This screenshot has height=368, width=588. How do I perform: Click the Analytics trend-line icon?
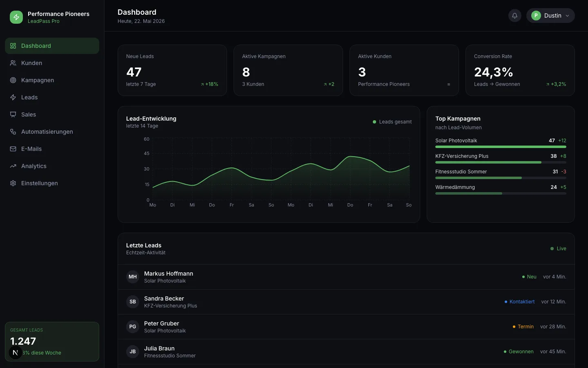click(13, 166)
